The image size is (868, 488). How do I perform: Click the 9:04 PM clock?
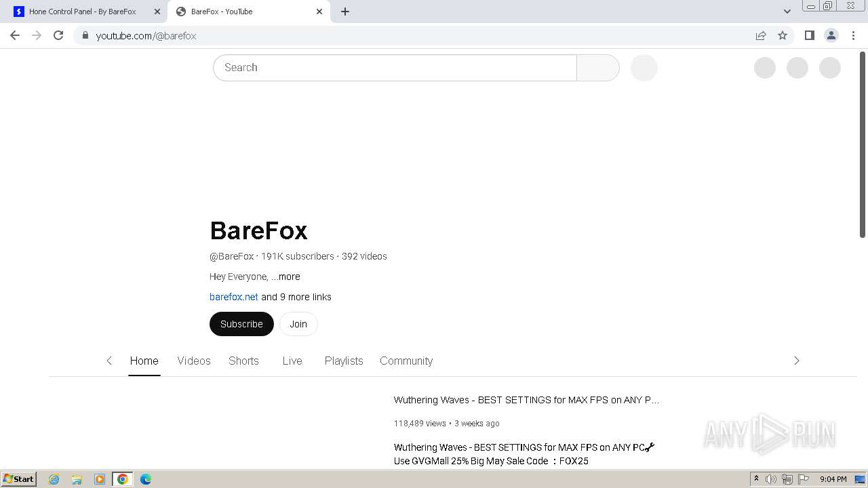(833, 479)
